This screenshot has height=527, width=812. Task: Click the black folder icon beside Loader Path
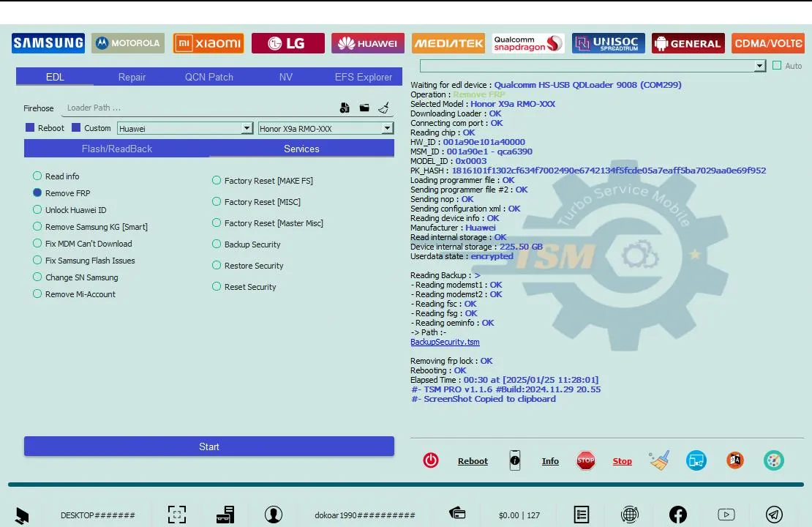364,108
